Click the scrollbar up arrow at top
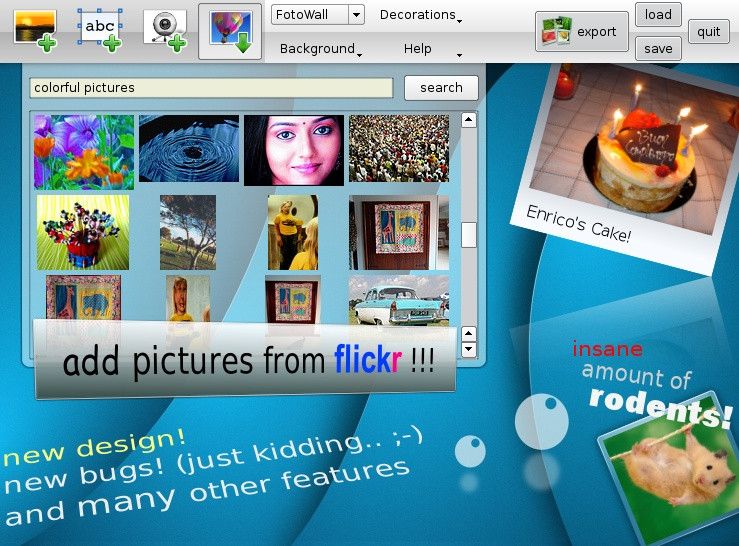The width and height of the screenshot is (739, 546). click(468, 120)
